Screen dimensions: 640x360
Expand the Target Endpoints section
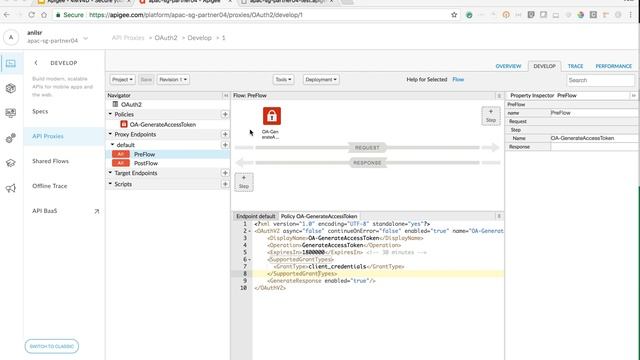pos(110,173)
